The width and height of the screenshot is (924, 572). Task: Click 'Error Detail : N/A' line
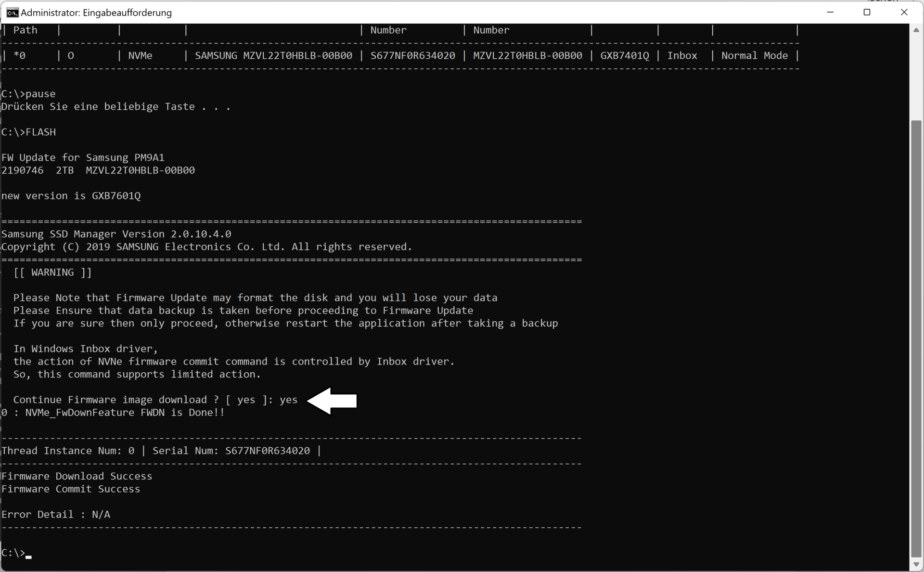(x=56, y=515)
